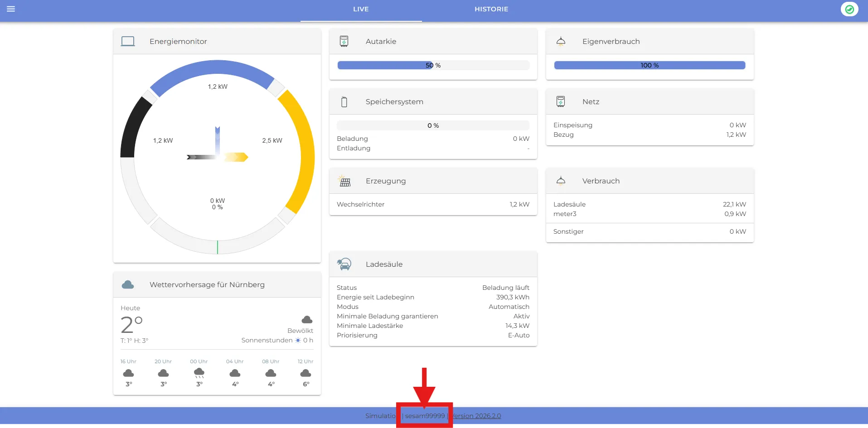Click the 12 Uhr weather forecast entry

(305, 373)
